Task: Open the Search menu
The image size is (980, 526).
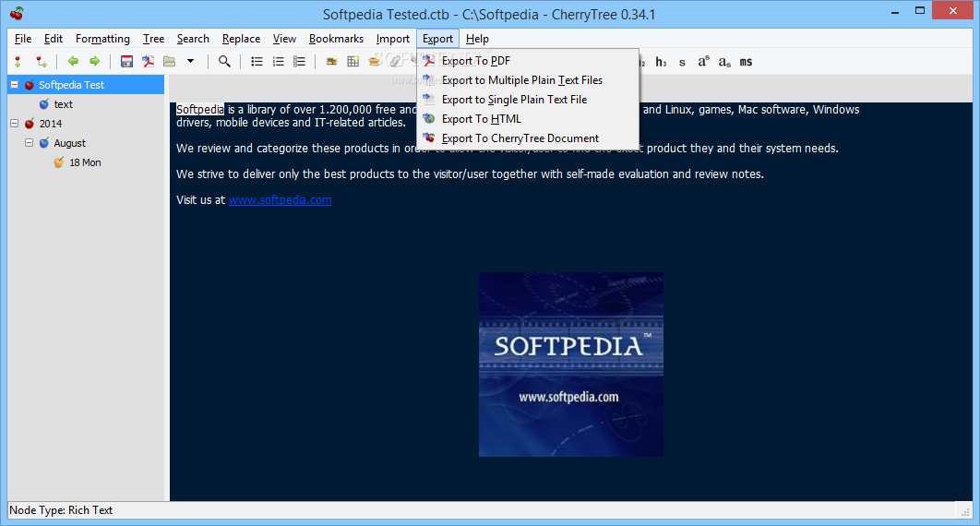Action: (x=193, y=39)
